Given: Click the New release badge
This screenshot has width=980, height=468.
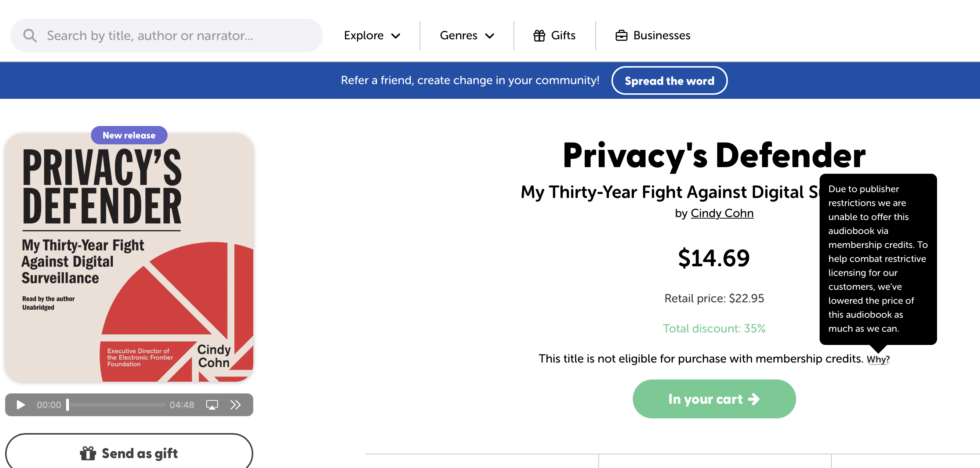Looking at the screenshot, I should click(x=129, y=135).
